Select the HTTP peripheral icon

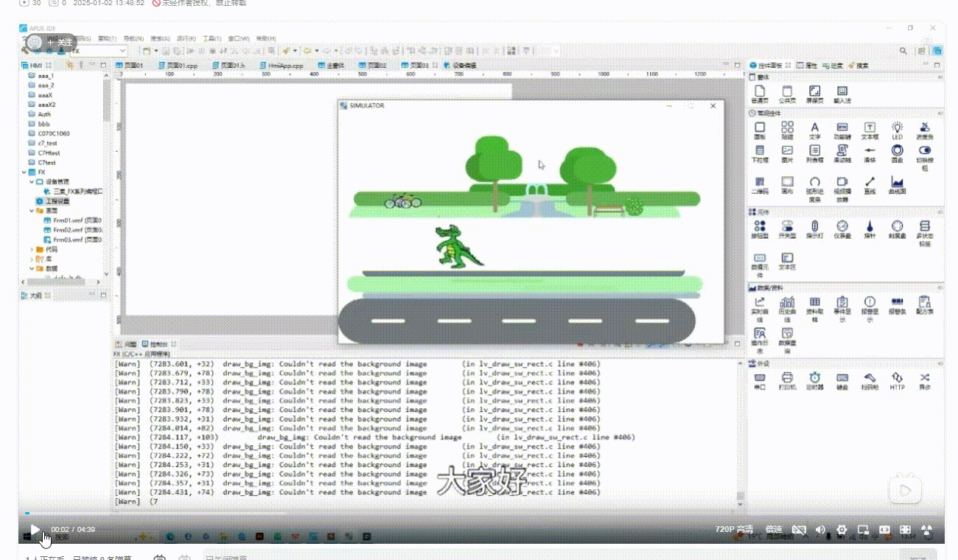[897, 380]
